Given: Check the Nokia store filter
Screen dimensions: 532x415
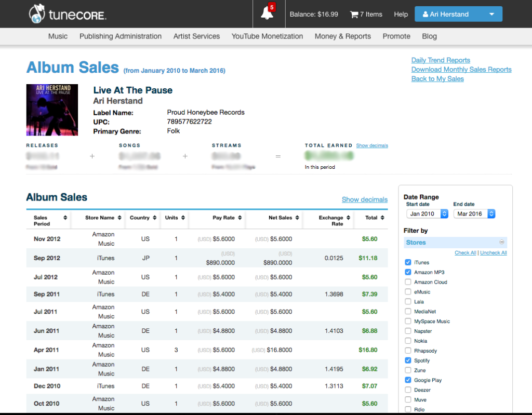Looking at the screenshot, I should [x=408, y=341].
